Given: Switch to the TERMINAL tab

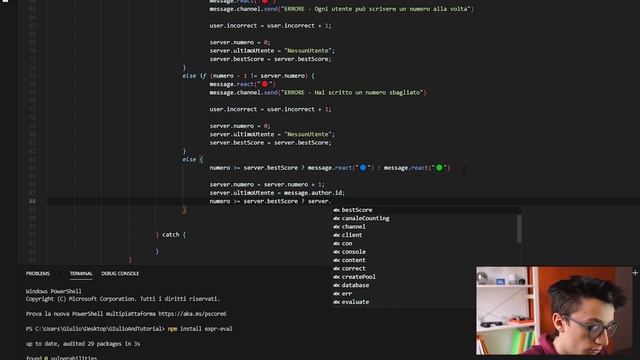Looking at the screenshot, I should pyautogui.click(x=81, y=273).
